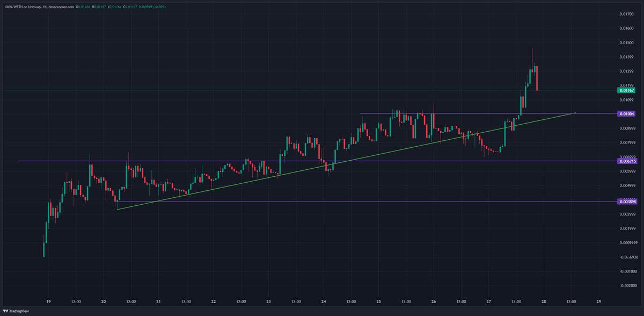The width and height of the screenshot is (644, 316).
Task: Click the 0.007999 price axis label
Action: tap(627, 143)
